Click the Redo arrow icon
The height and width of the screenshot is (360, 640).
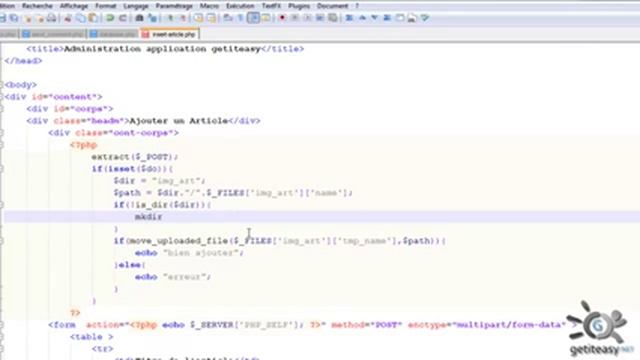(x=122, y=18)
